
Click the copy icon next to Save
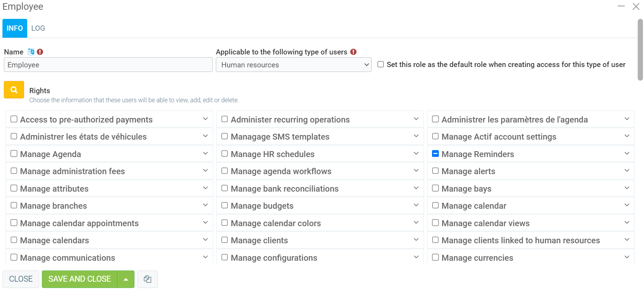[147, 279]
